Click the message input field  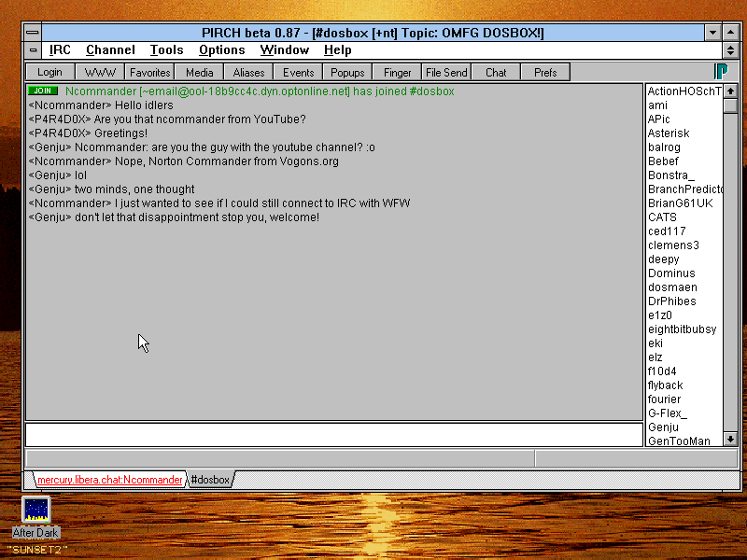[x=334, y=434]
